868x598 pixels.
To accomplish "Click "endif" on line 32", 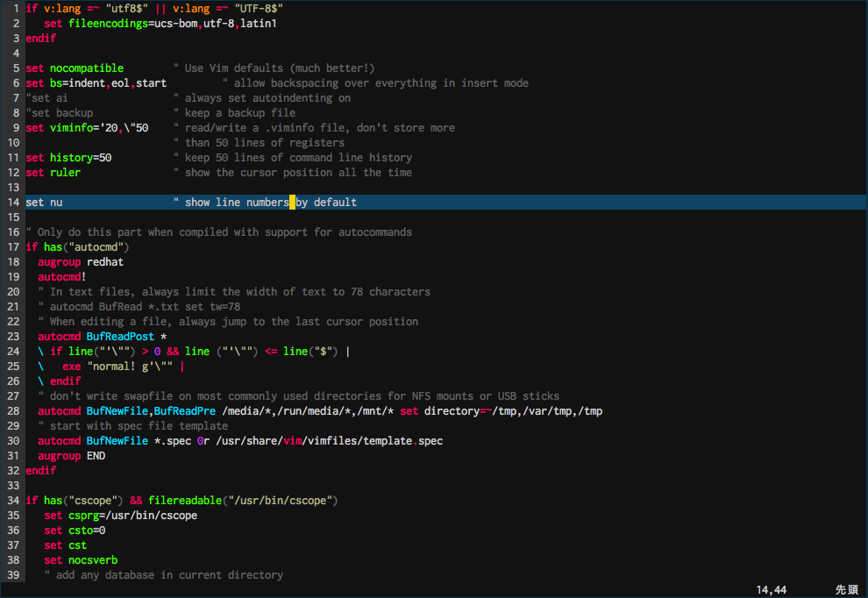I will [41, 471].
